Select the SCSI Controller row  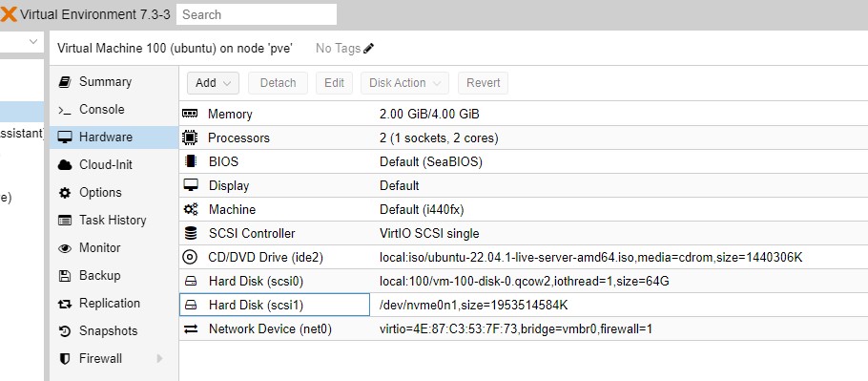click(524, 233)
